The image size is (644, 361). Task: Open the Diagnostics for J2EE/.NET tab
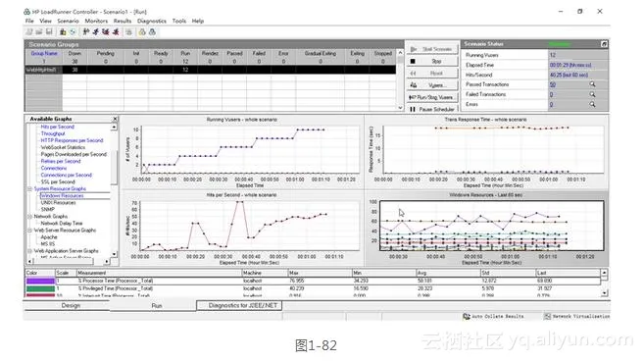(x=242, y=305)
